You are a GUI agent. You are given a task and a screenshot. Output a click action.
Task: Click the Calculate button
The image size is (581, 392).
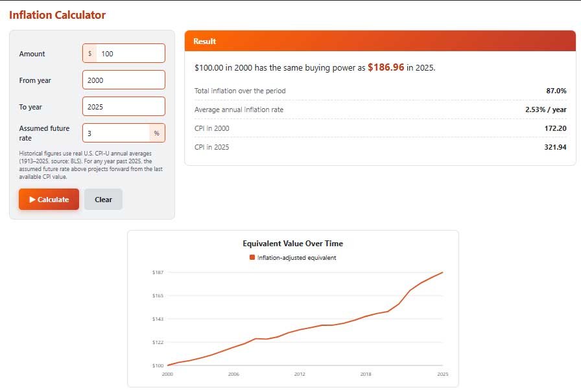(x=49, y=199)
